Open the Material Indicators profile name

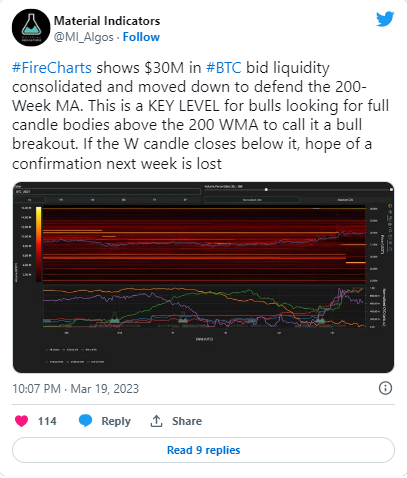pos(107,21)
